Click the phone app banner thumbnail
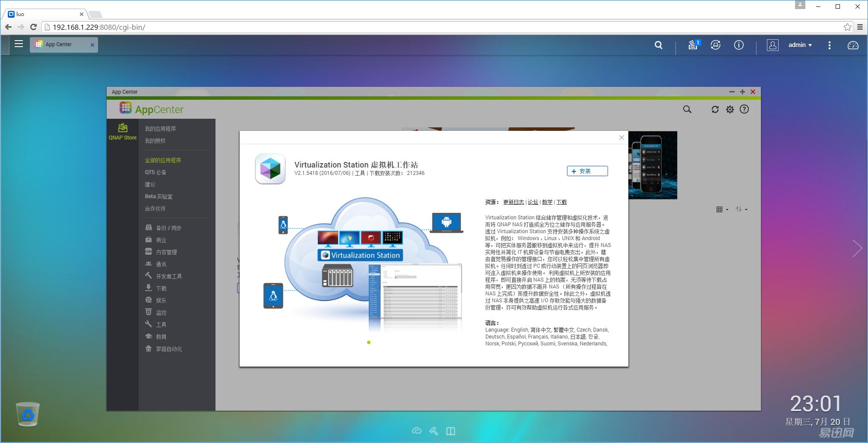868x443 pixels. (x=653, y=165)
